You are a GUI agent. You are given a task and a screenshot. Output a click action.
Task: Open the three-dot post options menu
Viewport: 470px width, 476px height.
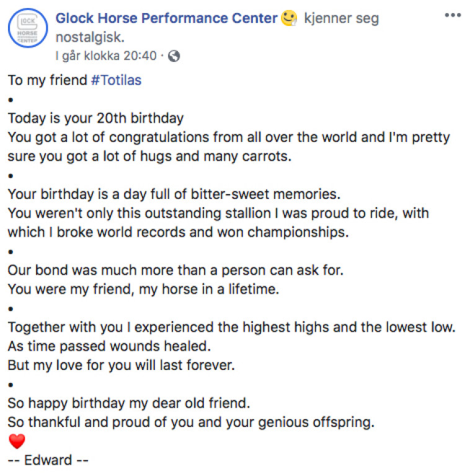point(453,15)
